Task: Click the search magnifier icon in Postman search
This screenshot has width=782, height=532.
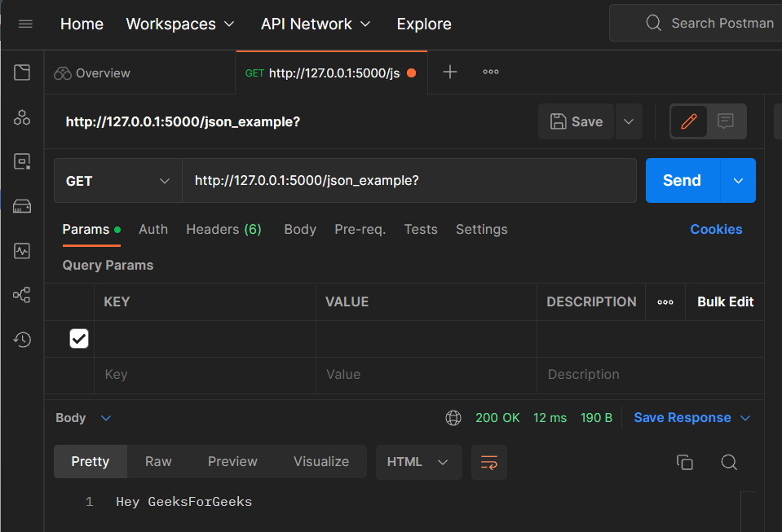Action: 653,23
